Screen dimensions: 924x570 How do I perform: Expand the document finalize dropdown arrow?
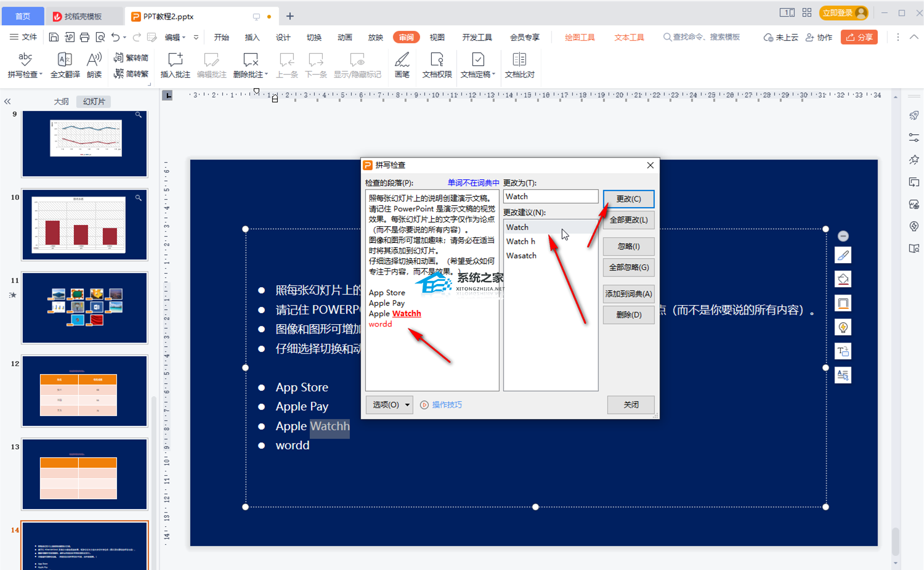[493, 75]
